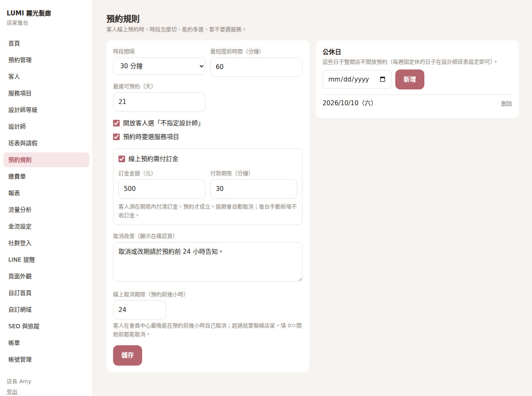Click the 取消政策 textarea resize handle
Viewport: 532px width, 396px height.
click(x=299, y=278)
